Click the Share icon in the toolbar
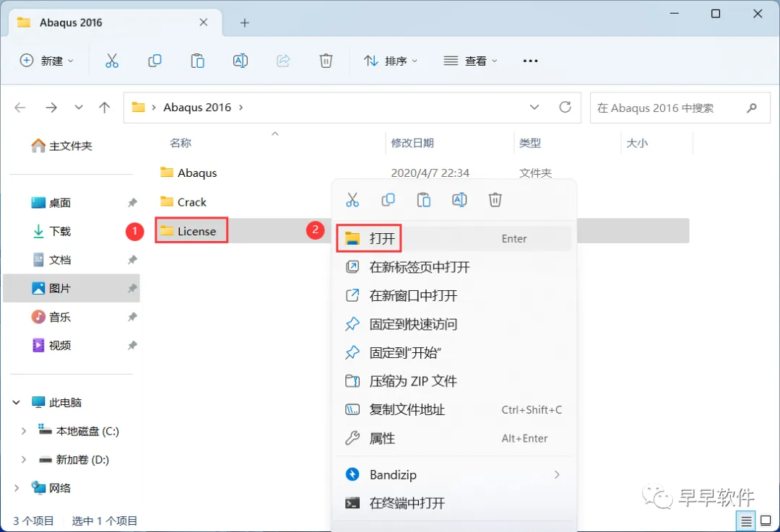780x532 pixels. tap(283, 61)
